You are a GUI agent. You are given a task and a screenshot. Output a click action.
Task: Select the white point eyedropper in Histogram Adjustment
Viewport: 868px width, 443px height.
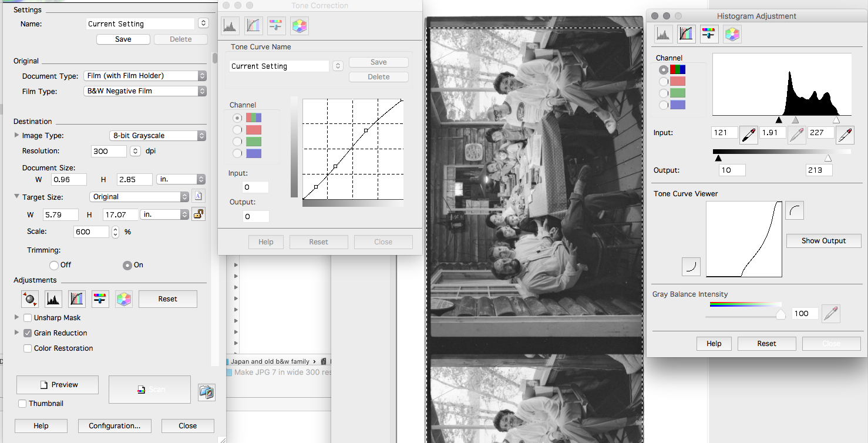[845, 135]
